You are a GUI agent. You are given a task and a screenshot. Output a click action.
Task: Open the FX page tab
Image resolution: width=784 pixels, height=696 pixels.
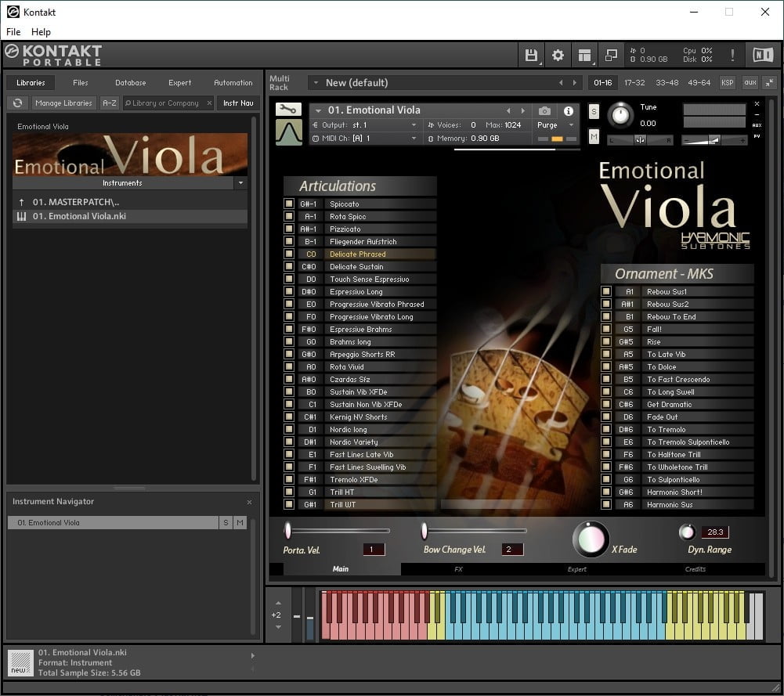[458, 569]
